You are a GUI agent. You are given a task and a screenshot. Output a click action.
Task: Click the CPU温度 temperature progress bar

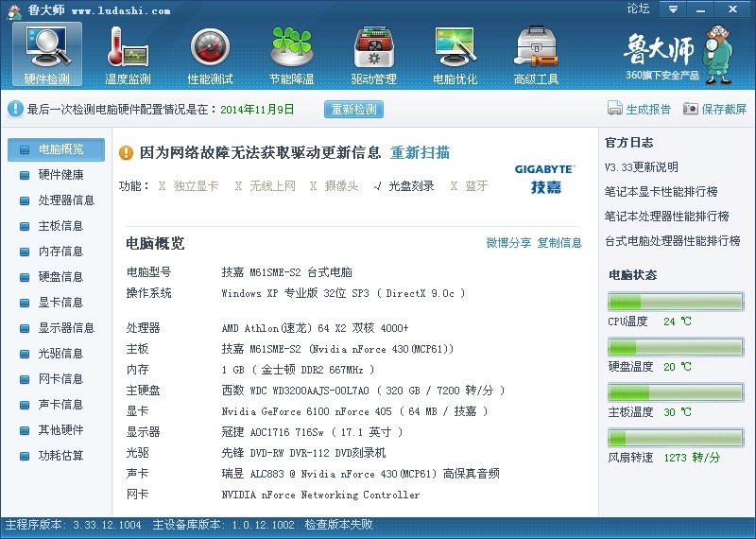point(675,302)
